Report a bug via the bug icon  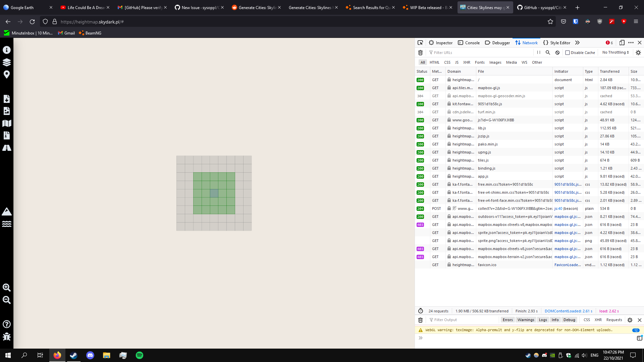(x=7, y=337)
